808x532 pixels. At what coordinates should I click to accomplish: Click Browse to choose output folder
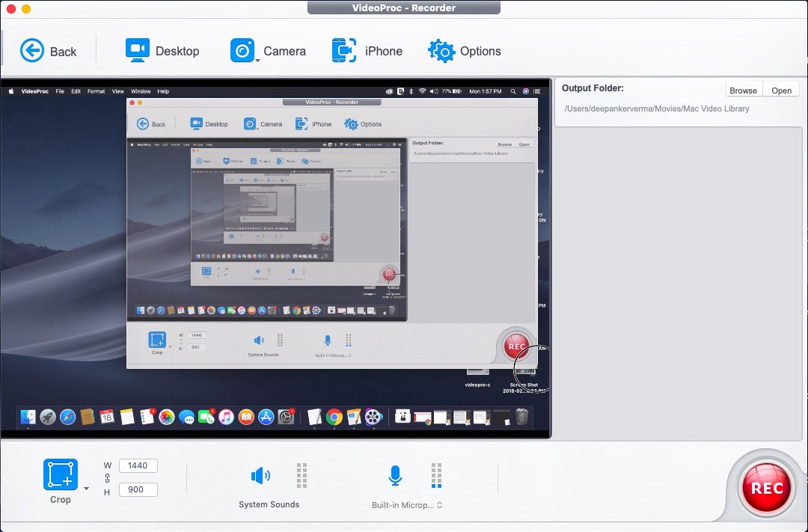743,91
